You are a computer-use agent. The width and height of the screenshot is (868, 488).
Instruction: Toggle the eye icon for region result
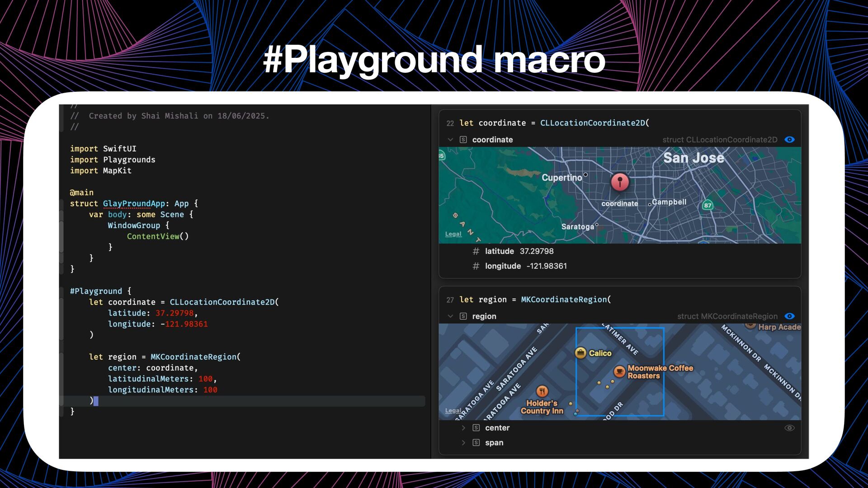(789, 316)
